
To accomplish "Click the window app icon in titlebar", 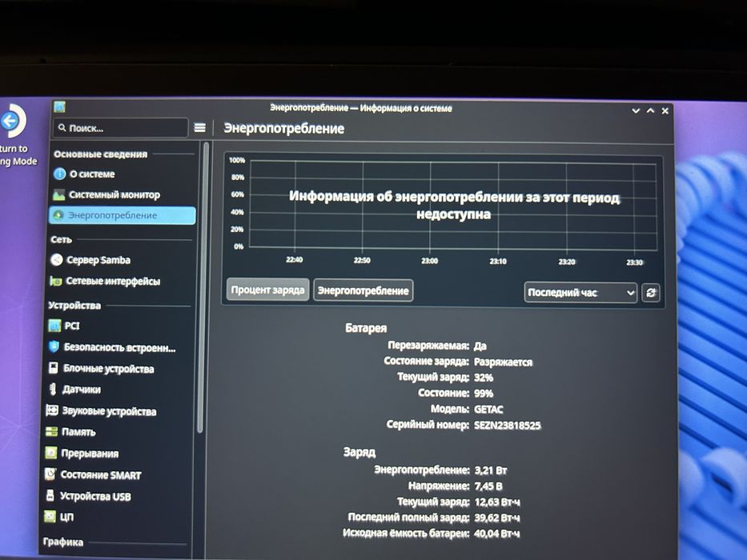I will point(59,107).
